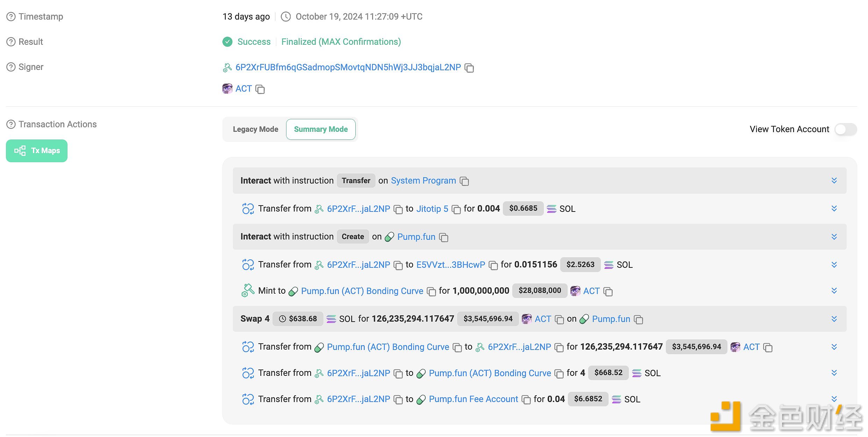Click the Transfer instruction badge
The width and height of the screenshot is (868, 437).
coord(356,181)
